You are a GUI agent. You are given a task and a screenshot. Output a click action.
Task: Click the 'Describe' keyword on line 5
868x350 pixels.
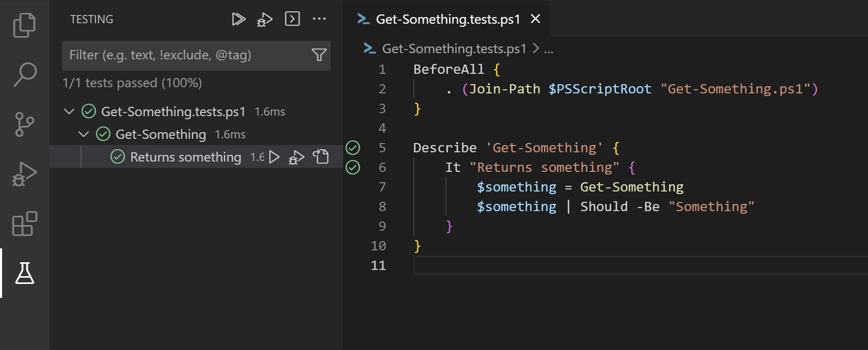(x=445, y=148)
